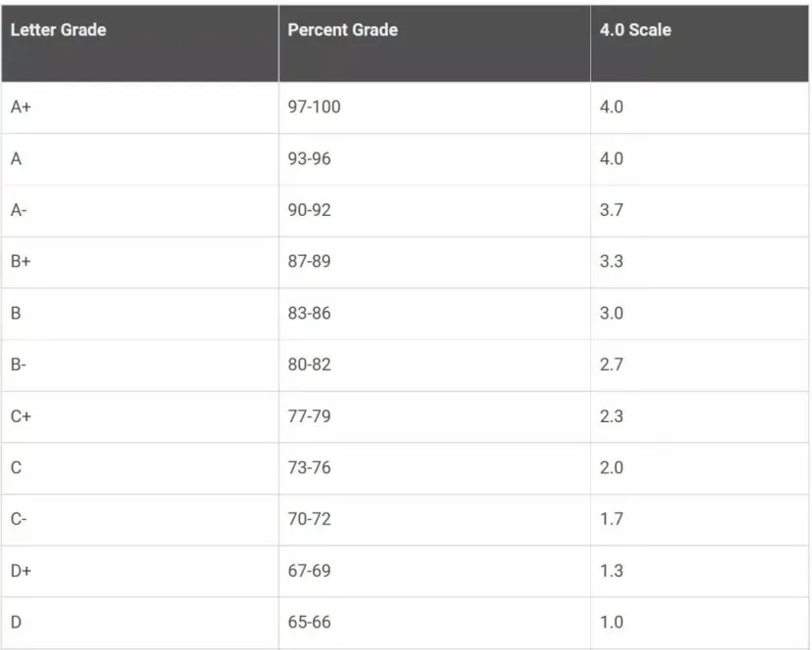This screenshot has height=650, width=812.
Task: Select the D+ letter grade cell
Action: point(21,571)
